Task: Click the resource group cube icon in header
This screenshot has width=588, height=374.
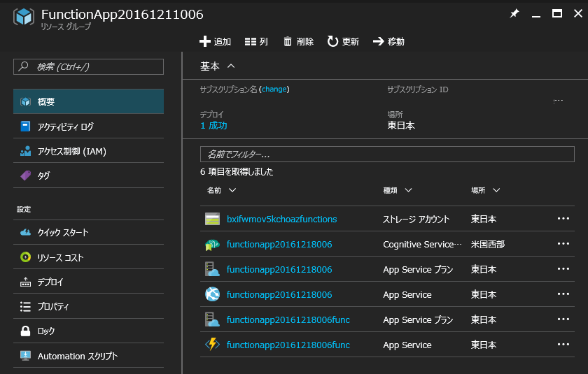Action: pyautogui.click(x=24, y=17)
